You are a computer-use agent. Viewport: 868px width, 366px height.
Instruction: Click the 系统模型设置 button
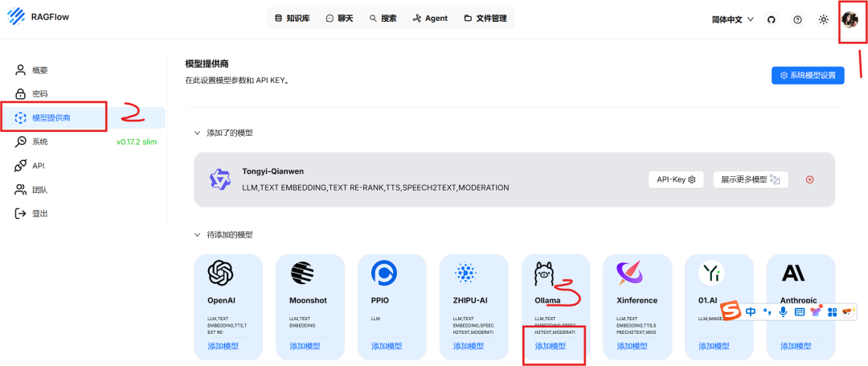tap(808, 76)
